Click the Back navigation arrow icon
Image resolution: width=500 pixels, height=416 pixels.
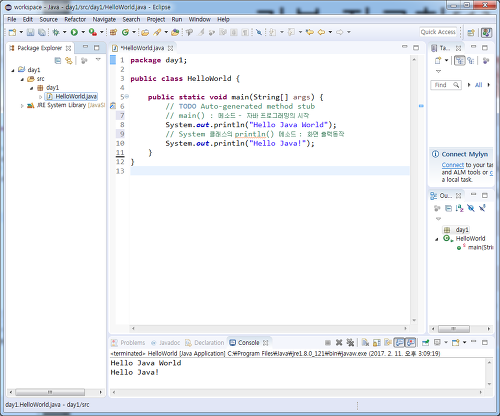coord(321,32)
